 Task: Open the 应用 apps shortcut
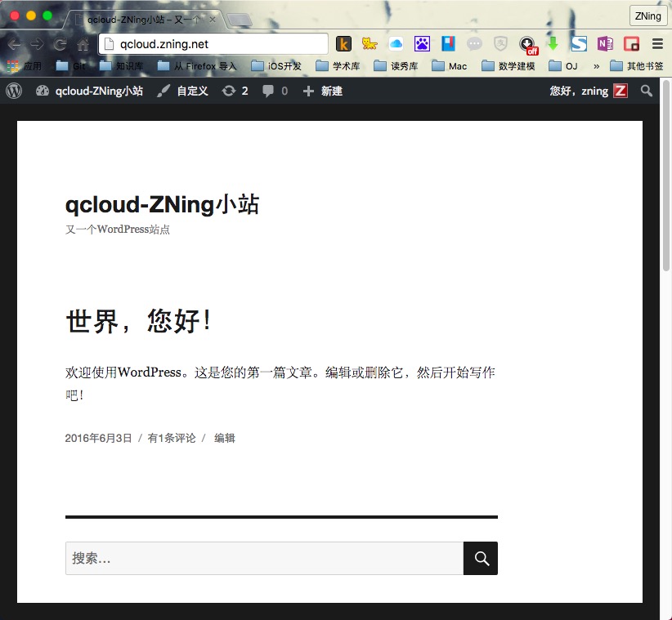(25, 66)
